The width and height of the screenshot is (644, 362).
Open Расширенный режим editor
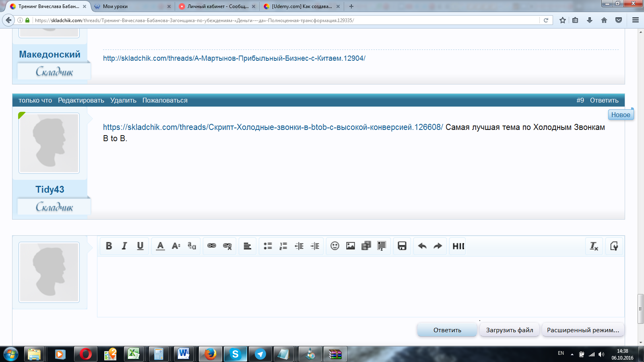click(x=583, y=330)
